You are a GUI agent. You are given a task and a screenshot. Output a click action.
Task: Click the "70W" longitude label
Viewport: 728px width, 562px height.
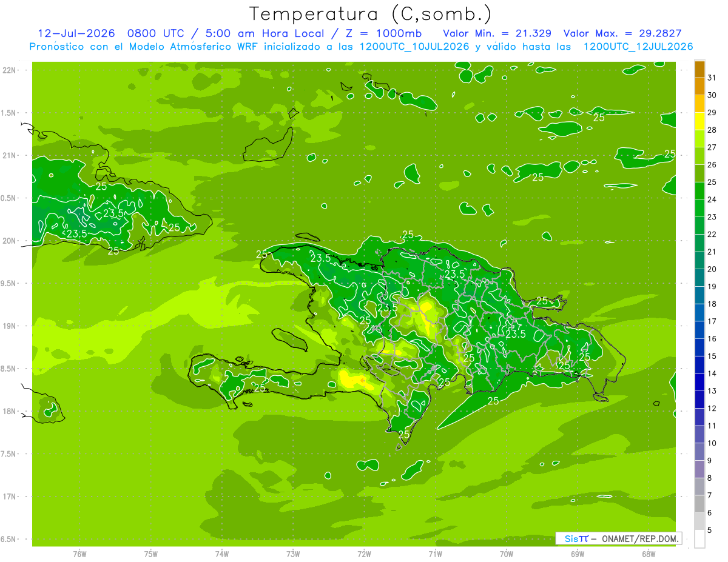tap(507, 554)
